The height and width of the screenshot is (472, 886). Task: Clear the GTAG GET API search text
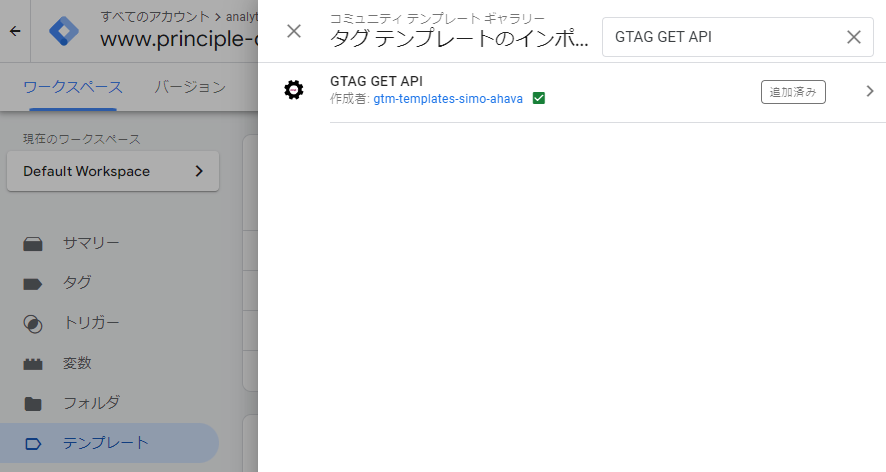coord(853,37)
